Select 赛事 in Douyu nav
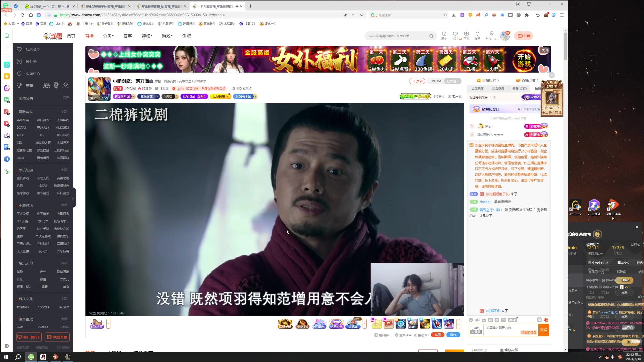This screenshot has width=644, height=362. [x=128, y=36]
